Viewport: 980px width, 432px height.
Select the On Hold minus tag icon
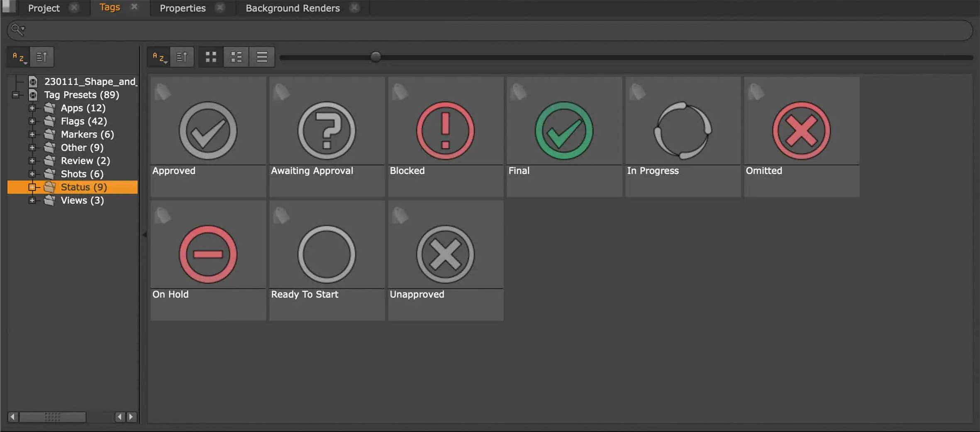pyautogui.click(x=208, y=254)
